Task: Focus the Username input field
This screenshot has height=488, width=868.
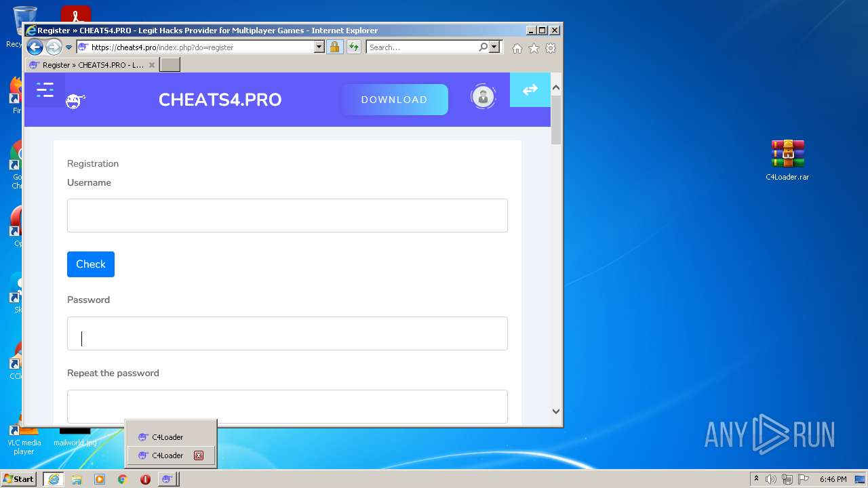Action: pyautogui.click(x=288, y=216)
